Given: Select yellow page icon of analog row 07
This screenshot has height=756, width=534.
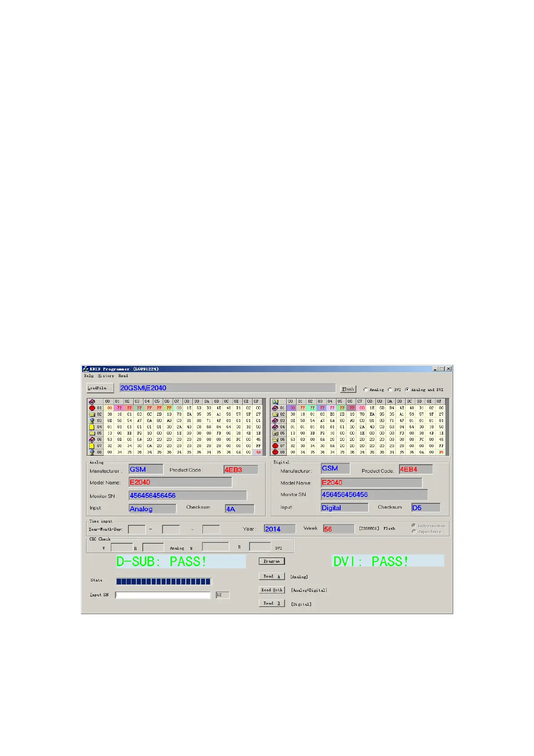Looking at the screenshot, I should click(x=92, y=446).
